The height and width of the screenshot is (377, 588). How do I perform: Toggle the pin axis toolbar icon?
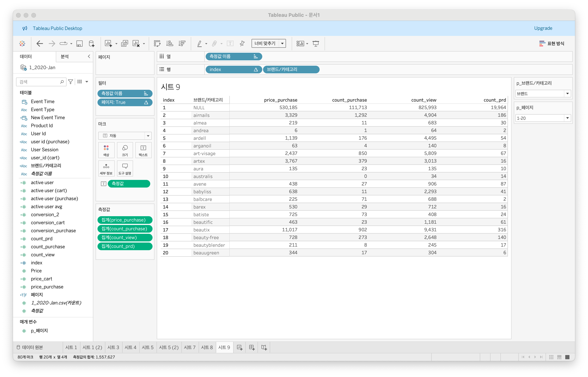tap(242, 44)
